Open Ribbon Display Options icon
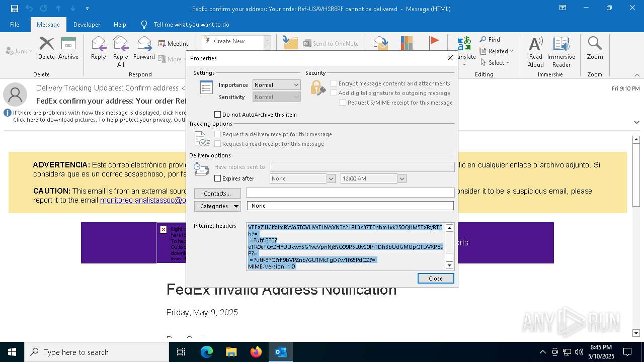The height and width of the screenshot is (362, 644). [562, 8]
